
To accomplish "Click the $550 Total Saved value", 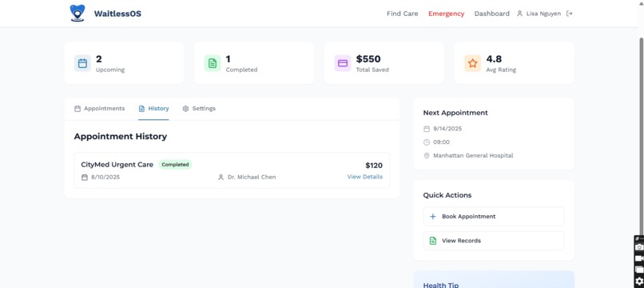I will tap(368, 59).
